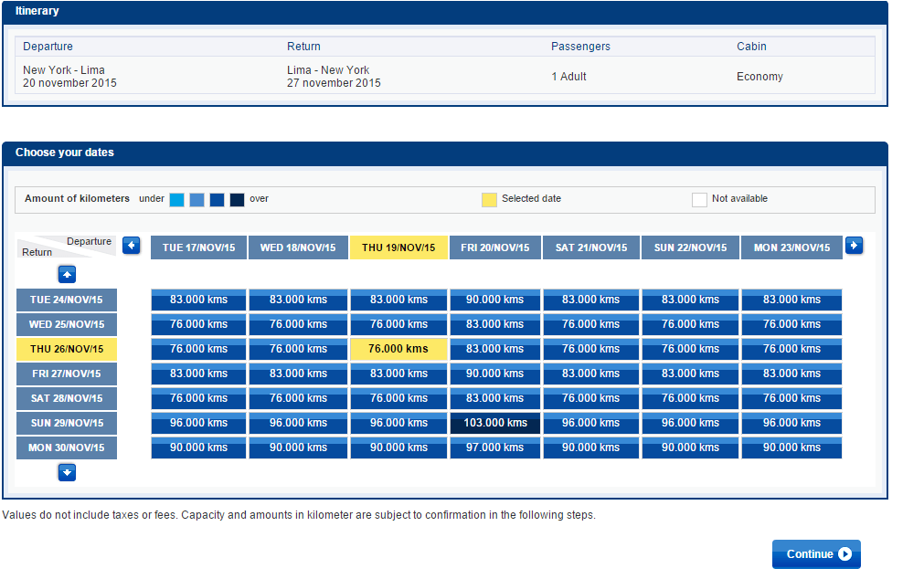Pick MON 23 departure, THU 26 return fare
The height and width of the screenshot is (579, 924).
point(792,349)
